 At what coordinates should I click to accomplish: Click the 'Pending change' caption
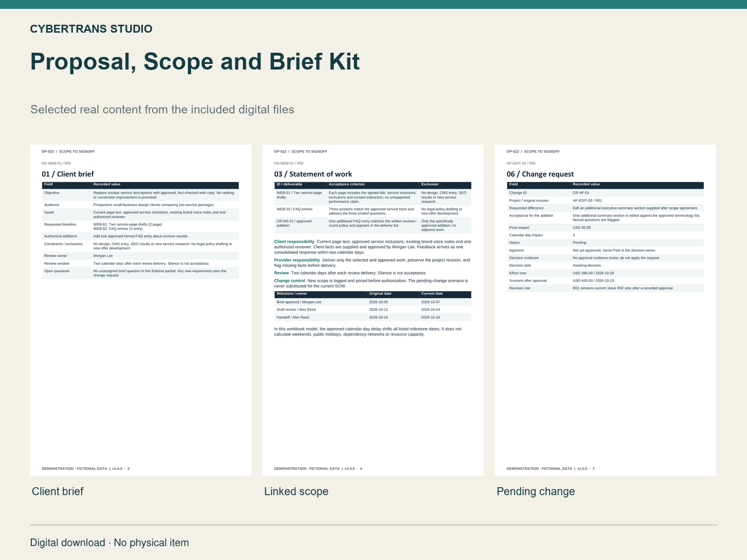click(536, 491)
